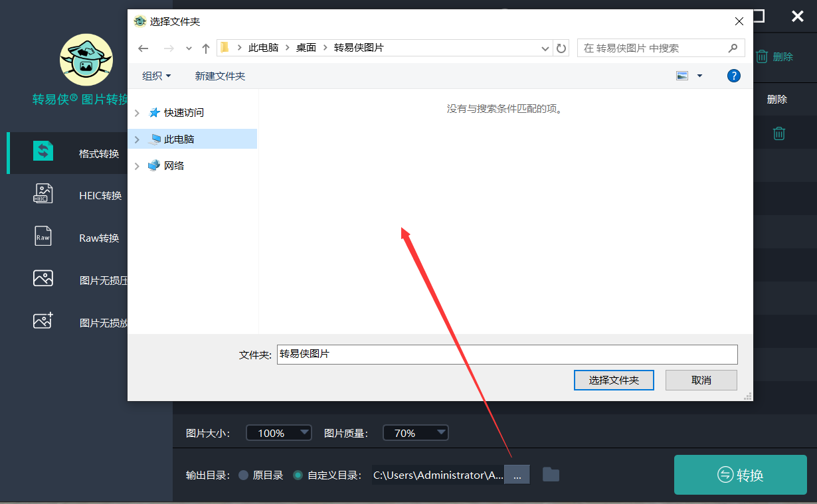The height and width of the screenshot is (504, 817).
Task: Click the output path C:\Users\Administrator field
Action: (x=438, y=475)
